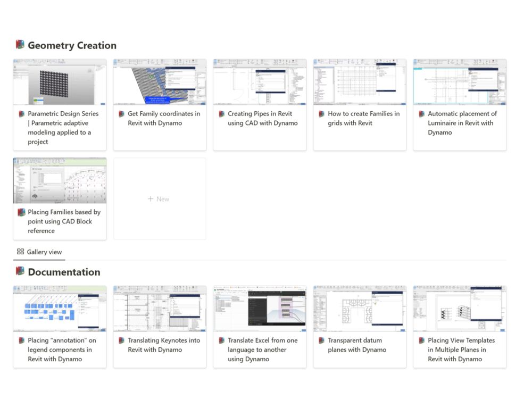Add a new gallery card with New
Image resolution: width=532 pixels, height=399 pixels.
click(159, 199)
